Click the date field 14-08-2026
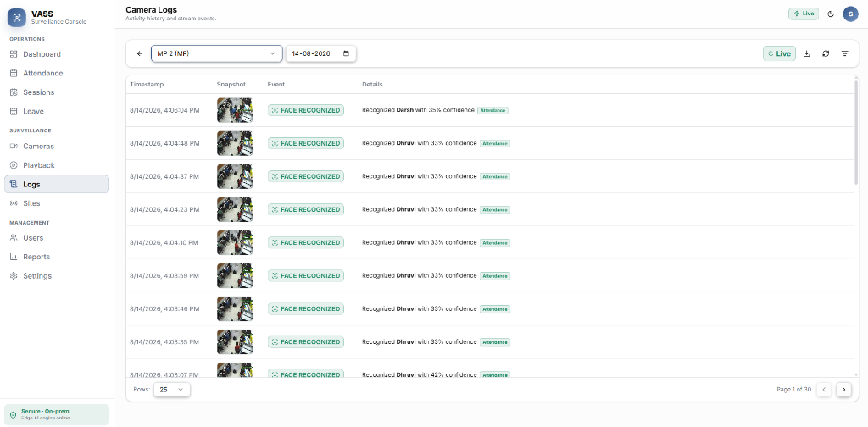This screenshot has width=868, height=427. [320, 53]
